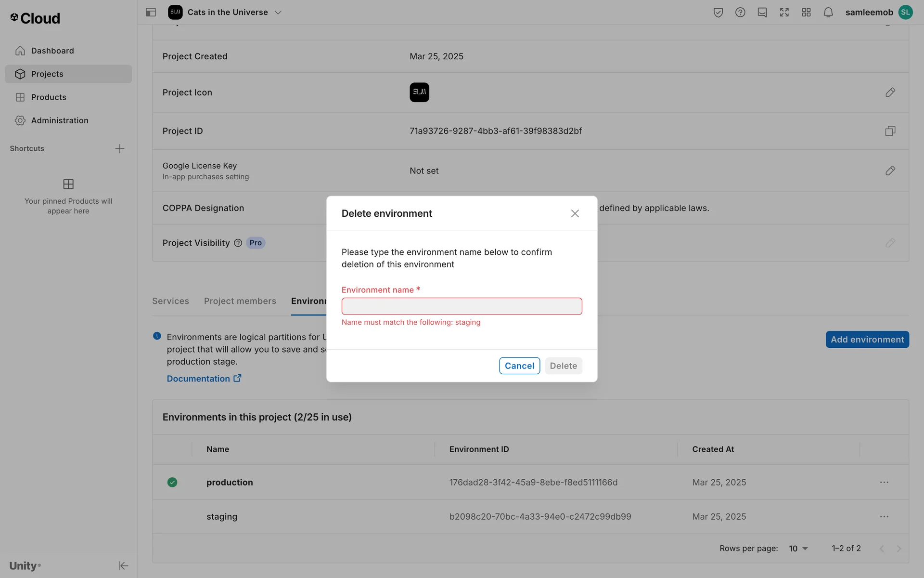Screen dimensions: 924x578
Task: Open the Cats in the Universe project dropdown
Action: (278, 13)
